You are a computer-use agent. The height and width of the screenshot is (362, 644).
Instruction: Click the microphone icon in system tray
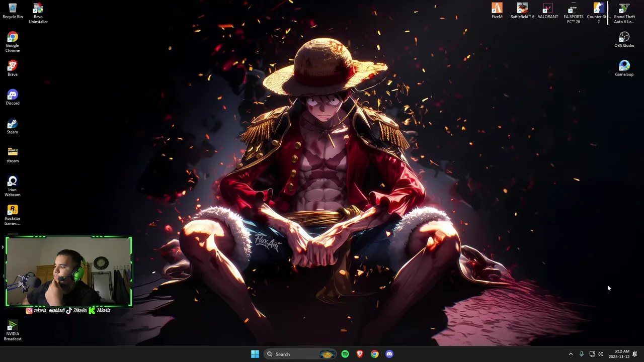[582, 354]
